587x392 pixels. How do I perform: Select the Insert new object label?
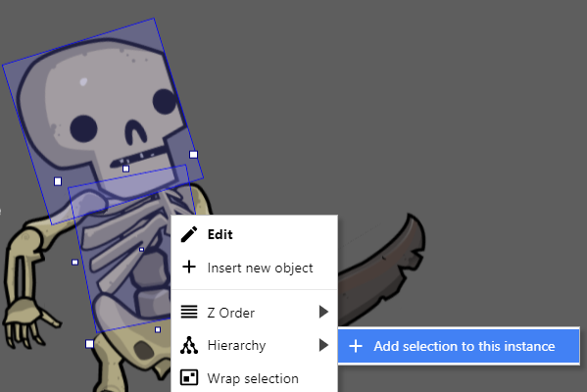pyautogui.click(x=261, y=269)
